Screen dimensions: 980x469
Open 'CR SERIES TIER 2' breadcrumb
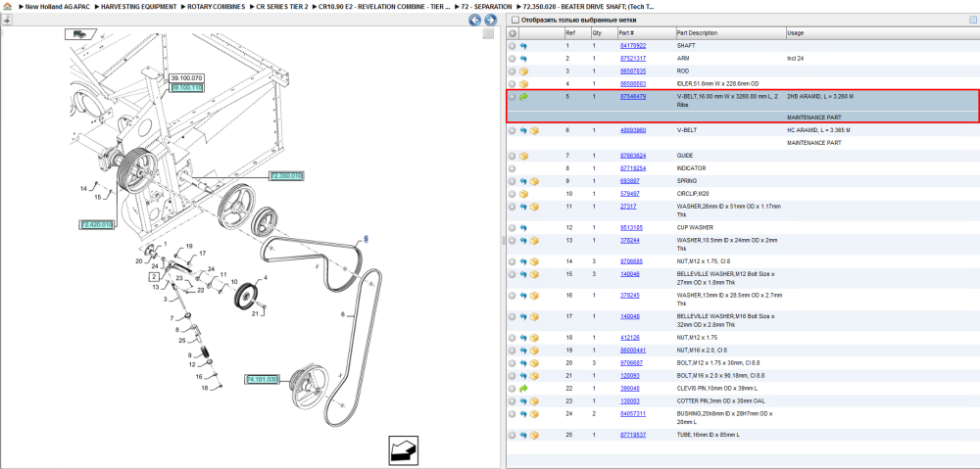coord(282,6)
